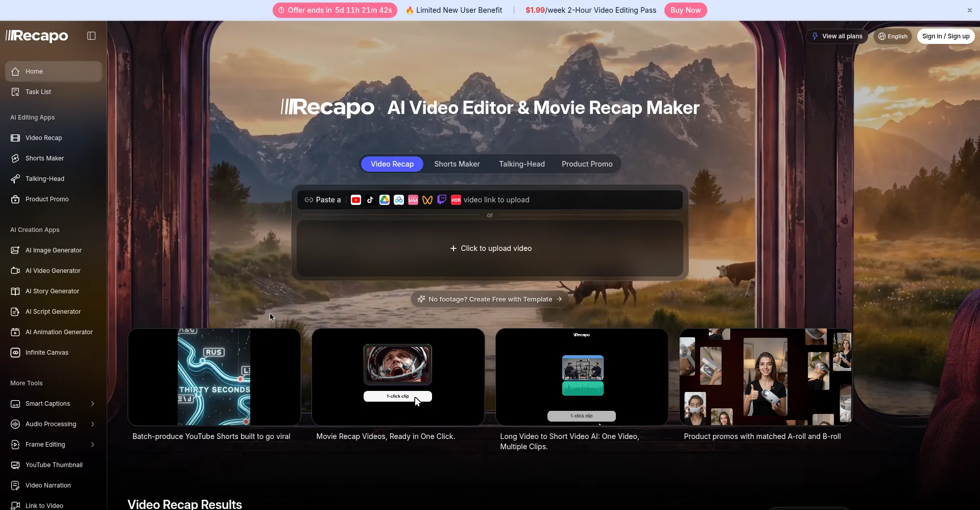Click Buy Now in the promo banner
Viewport: 980px width, 510px height.
point(685,10)
